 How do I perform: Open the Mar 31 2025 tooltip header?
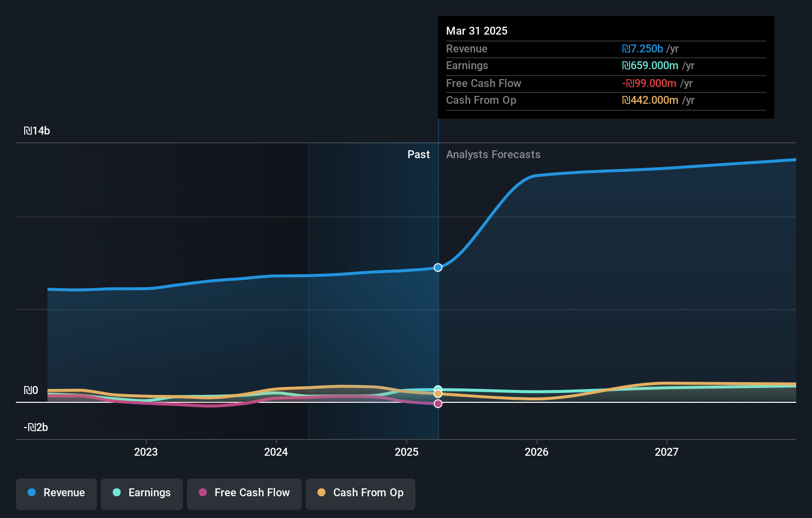click(x=477, y=31)
